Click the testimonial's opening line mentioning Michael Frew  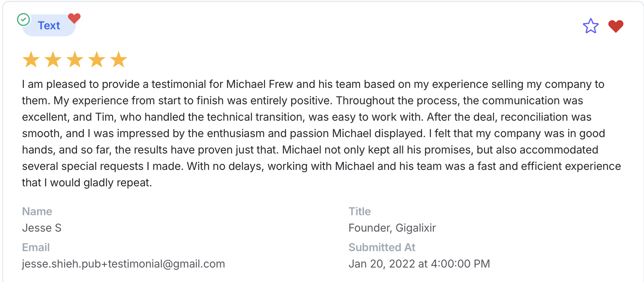313,84
